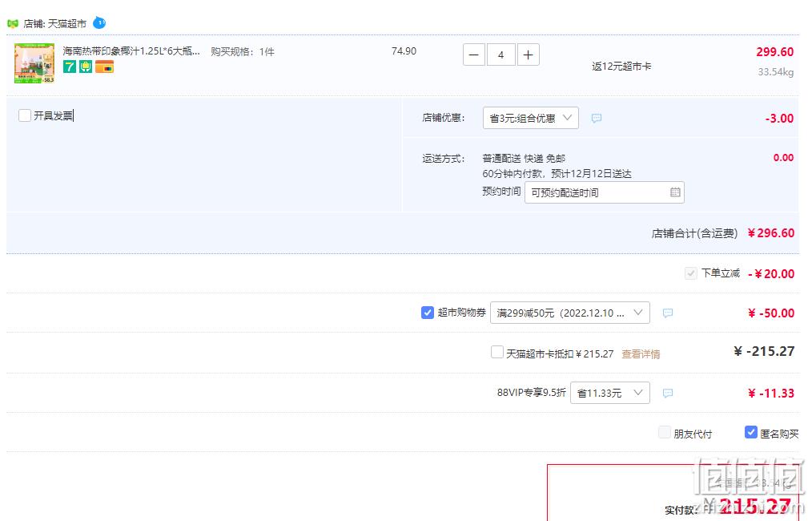The width and height of the screenshot is (812, 521).
Task: Open the 可预约配送时间 field
Action: 605,192
